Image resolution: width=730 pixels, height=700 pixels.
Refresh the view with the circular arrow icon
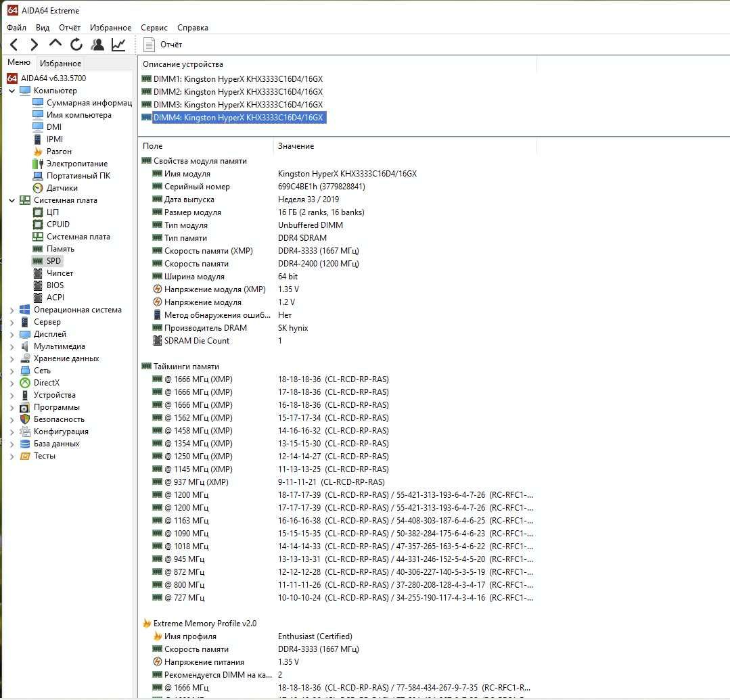click(x=76, y=45)
